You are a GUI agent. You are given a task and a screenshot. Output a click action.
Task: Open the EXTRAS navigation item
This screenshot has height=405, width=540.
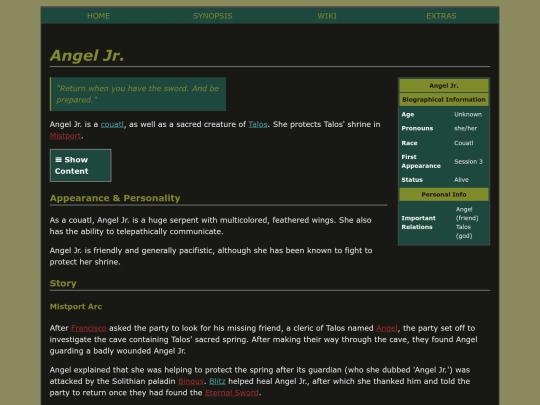click(x=441, y=16)
